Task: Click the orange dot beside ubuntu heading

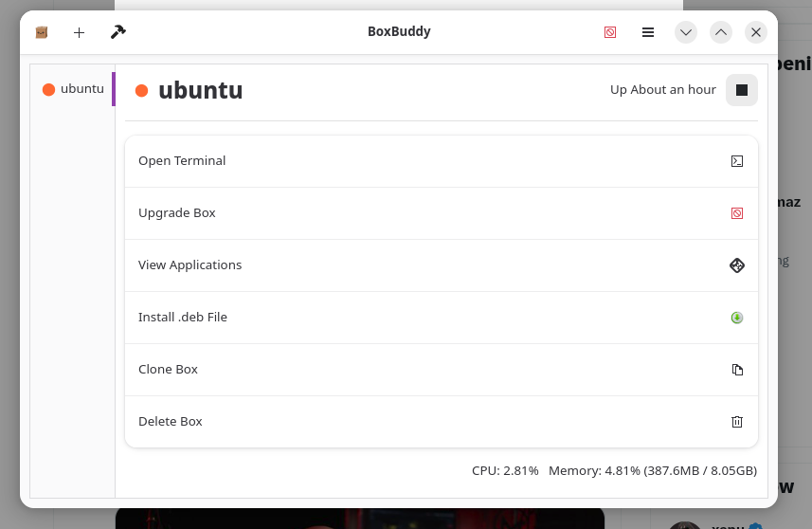Action: click(x=141, y=91)
